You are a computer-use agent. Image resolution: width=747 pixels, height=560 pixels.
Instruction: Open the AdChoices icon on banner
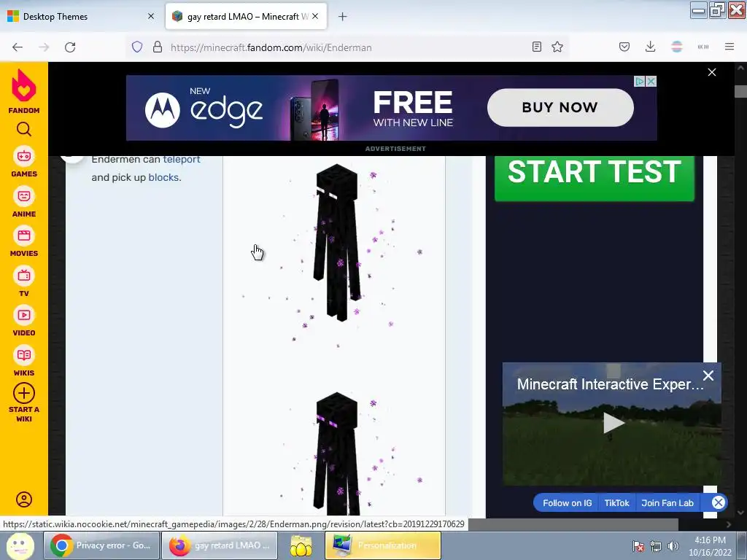coord(640,82)
